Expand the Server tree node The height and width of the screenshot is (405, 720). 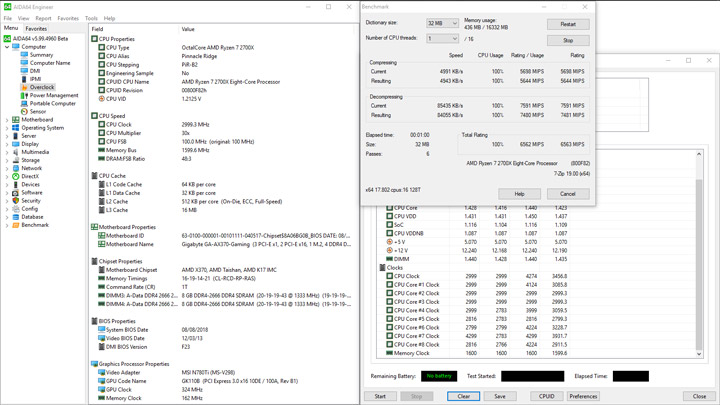click(x=7, y=136)
